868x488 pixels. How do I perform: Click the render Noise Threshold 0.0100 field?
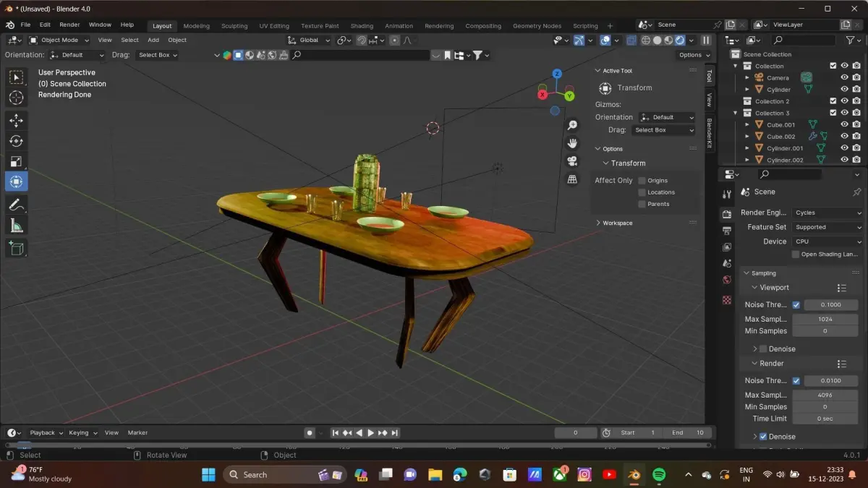pyautogui.click(x=830, y=380)
